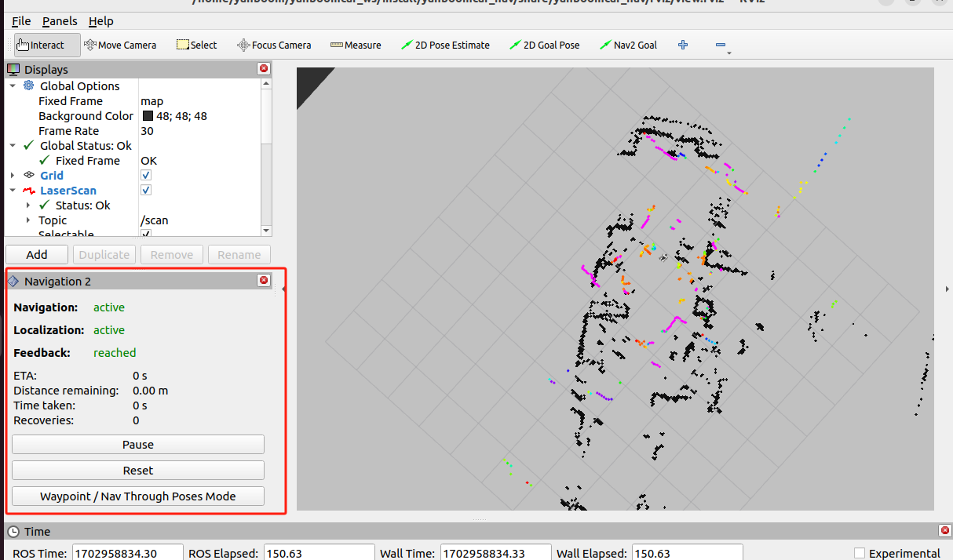Close the Time panel
Screen dimensions: 953x560
click(944, 531)
